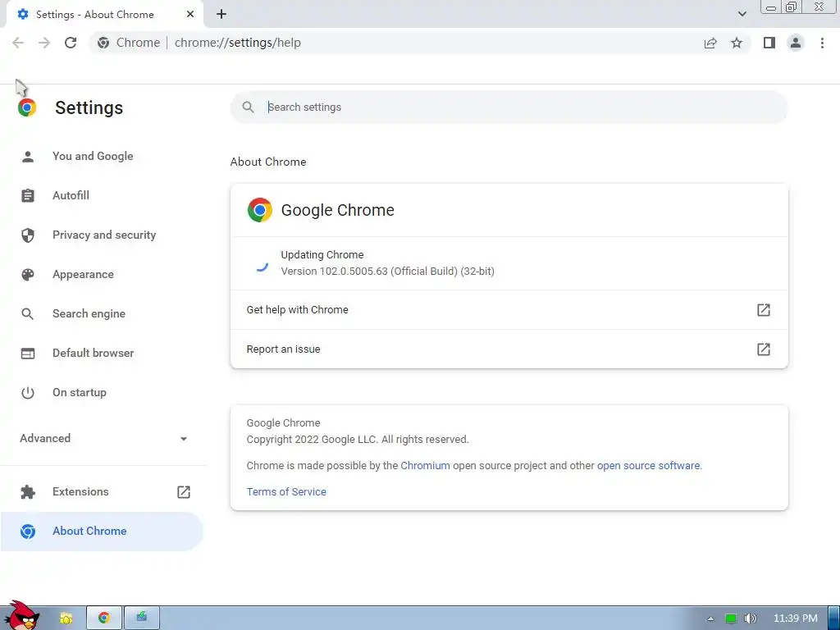This screenshot has height=630, width=840.
Task: Click external link icon for Get help
Action: (x=764, y=309)
